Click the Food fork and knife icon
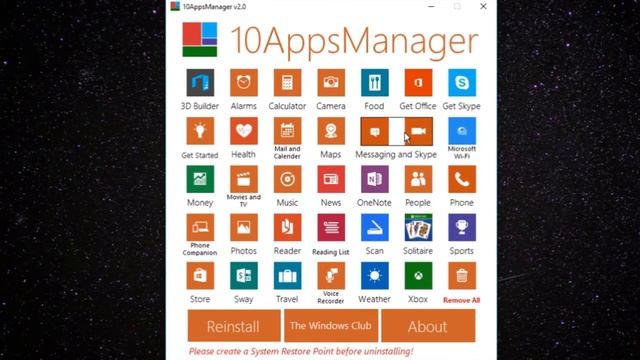This screenshot has height=360, width=640. click(x=375, y=82)
